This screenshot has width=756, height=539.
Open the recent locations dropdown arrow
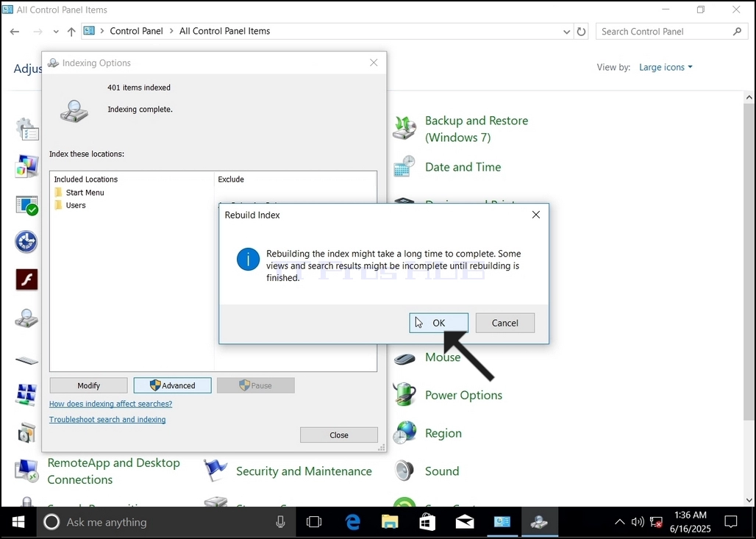point(56,32)
